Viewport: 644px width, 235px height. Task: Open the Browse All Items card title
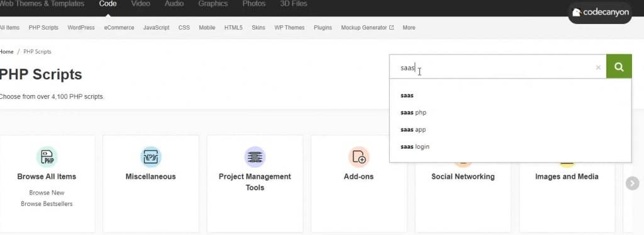[x=47, y=176]
